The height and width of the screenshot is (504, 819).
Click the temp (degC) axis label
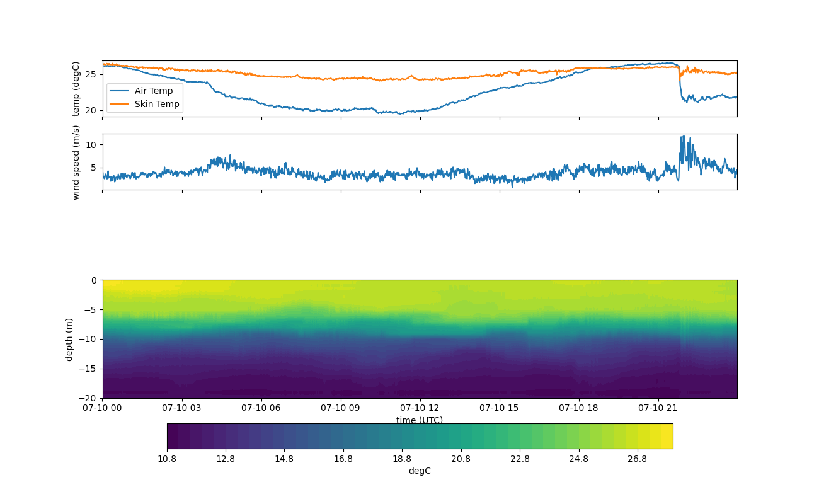click(x=76, y=89)
